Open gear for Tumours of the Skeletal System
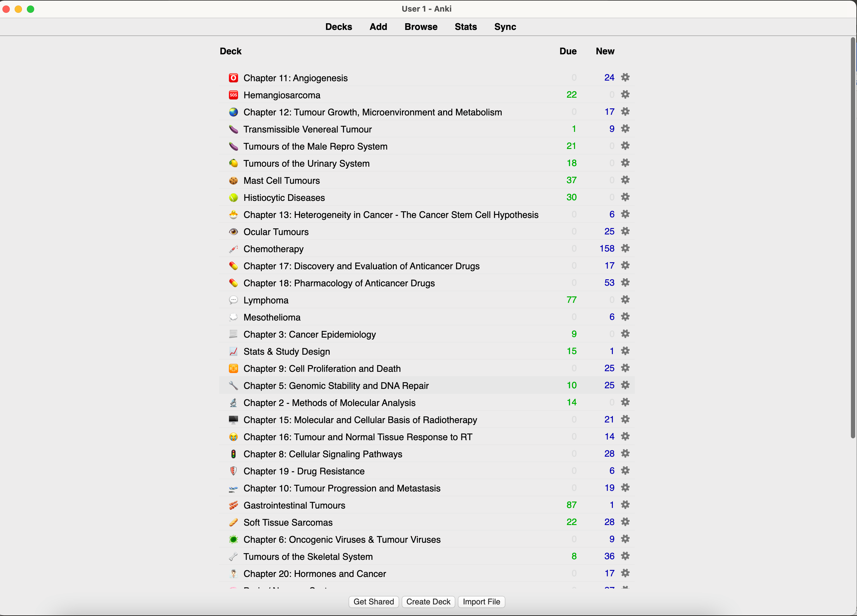 pos(625,556)
